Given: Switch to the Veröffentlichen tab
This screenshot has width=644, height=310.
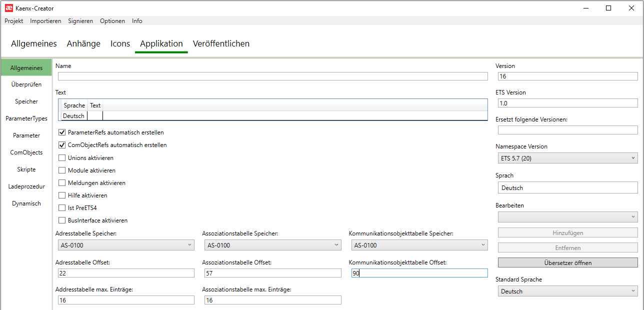Looking at the screenshot, I should [221, 43].
